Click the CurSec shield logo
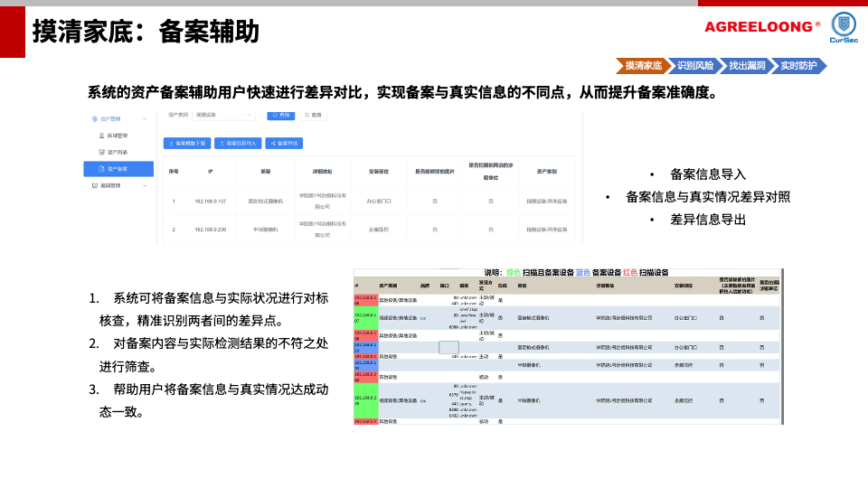 pos(844,27)
